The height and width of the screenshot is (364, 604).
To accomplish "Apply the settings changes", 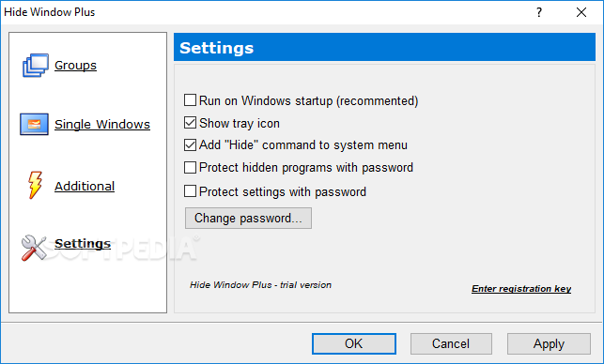I will click(x=549, y=343).
